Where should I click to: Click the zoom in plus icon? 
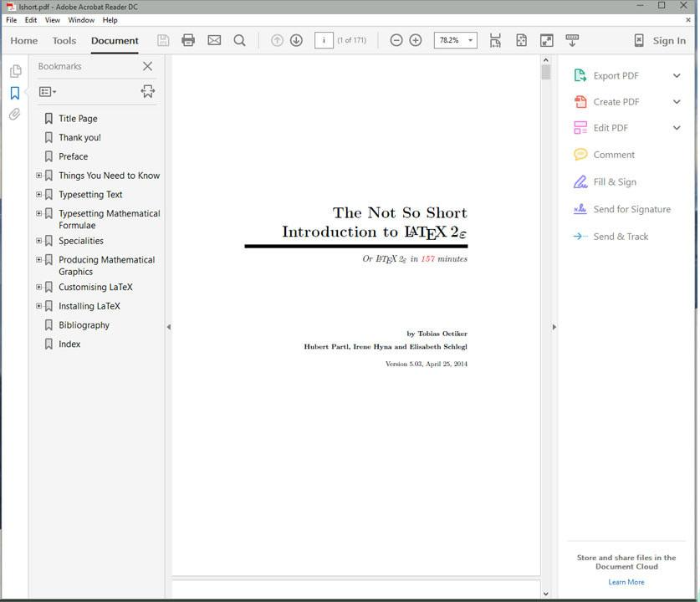416,40
